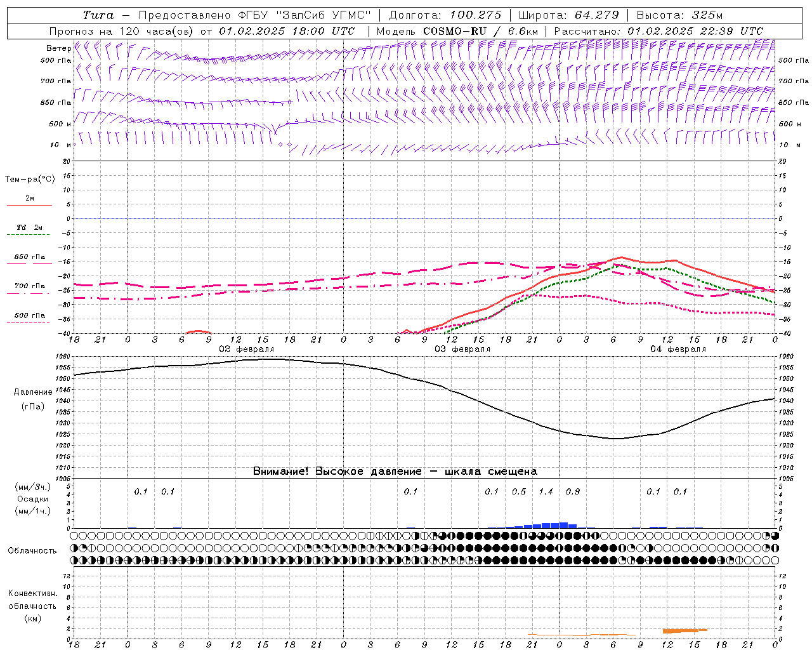Click the peak of the red 2м temperature curve

(621, 258)
